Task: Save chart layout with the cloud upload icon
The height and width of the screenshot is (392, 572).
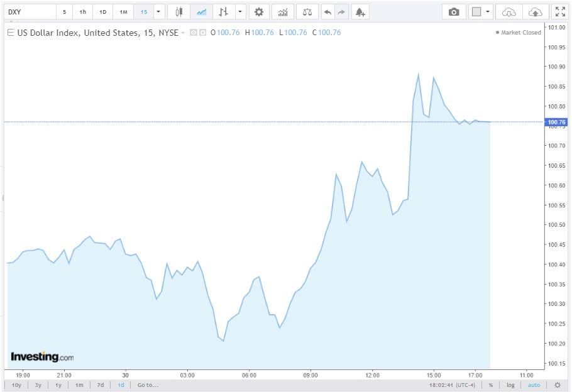Action: (534, 11)
